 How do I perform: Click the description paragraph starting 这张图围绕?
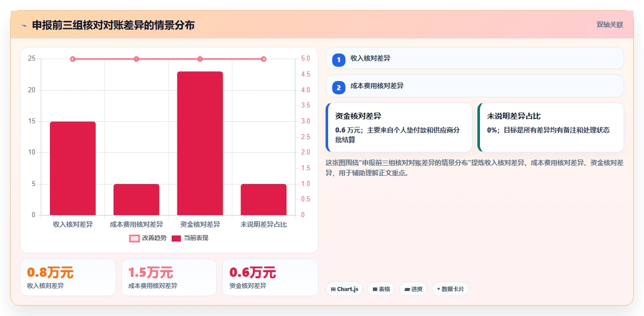[x=474, y=168]
